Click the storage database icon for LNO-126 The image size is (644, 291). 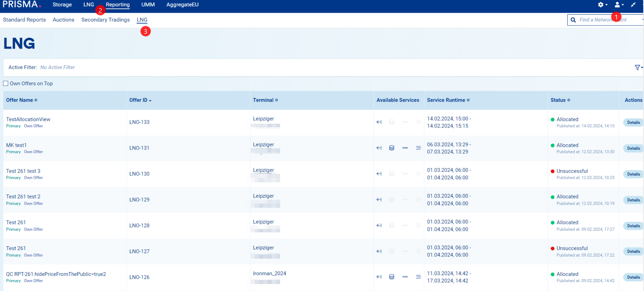(x=392, y=277)
